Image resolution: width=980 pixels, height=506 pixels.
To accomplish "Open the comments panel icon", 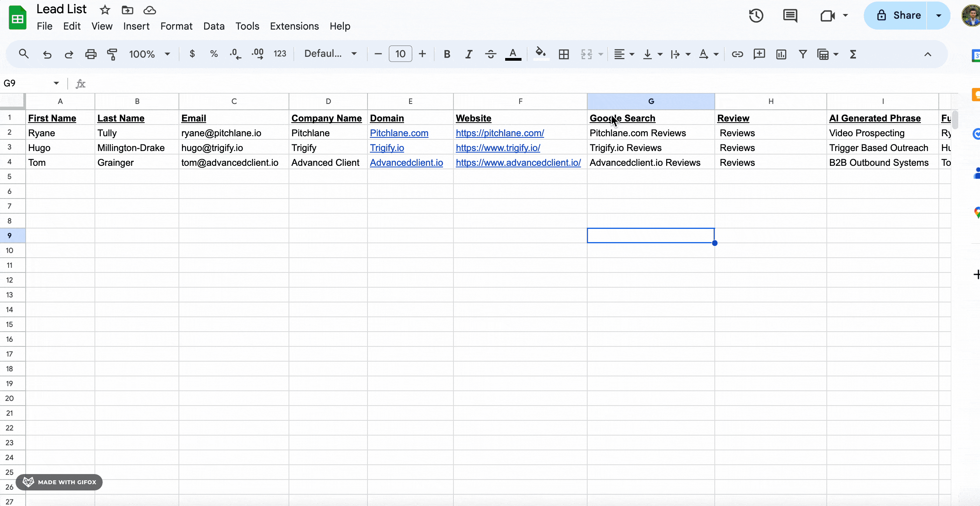I will tap(790, 16).
